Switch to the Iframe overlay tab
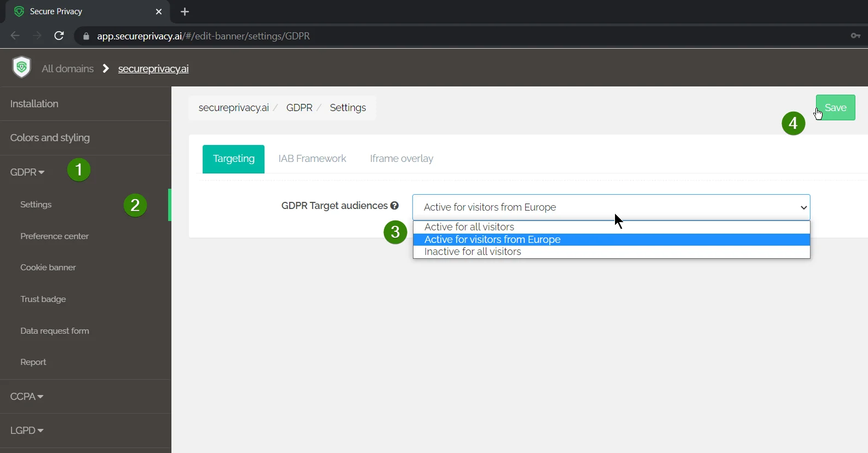The image size is (868, 453). pos(401,159)
